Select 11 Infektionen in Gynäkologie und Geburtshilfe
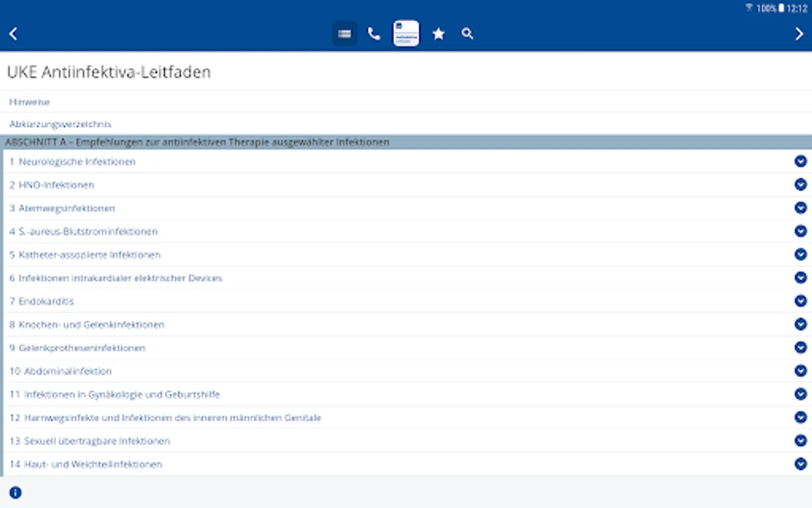This screenshot has height=508, width=812. click(114, 395)
